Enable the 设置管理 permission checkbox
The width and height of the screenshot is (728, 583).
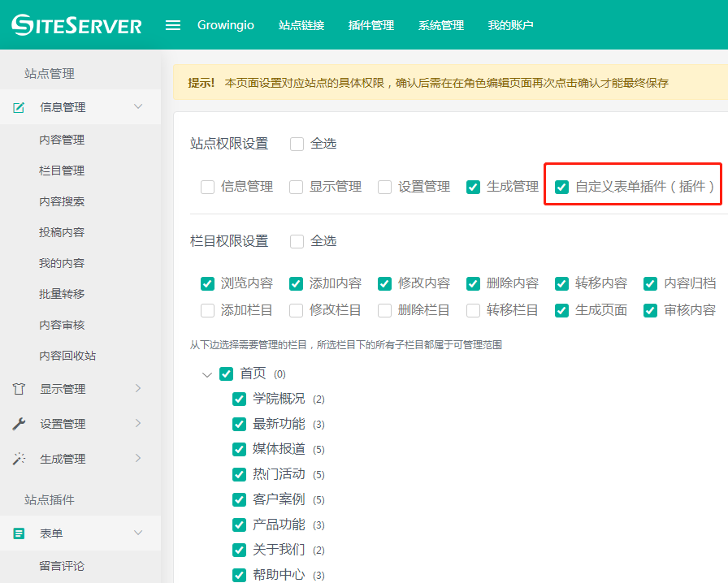point(384,187)
